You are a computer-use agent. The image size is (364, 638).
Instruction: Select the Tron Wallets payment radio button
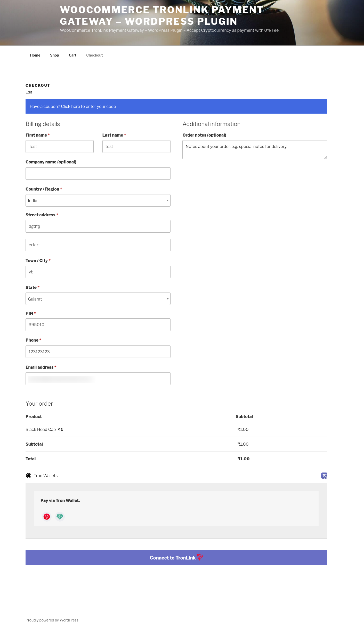(x=29, y=476)
